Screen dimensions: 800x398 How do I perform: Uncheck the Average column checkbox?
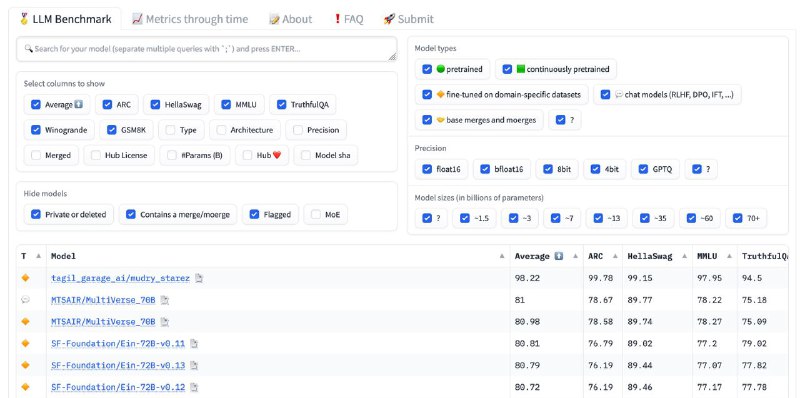pos(36,105)
